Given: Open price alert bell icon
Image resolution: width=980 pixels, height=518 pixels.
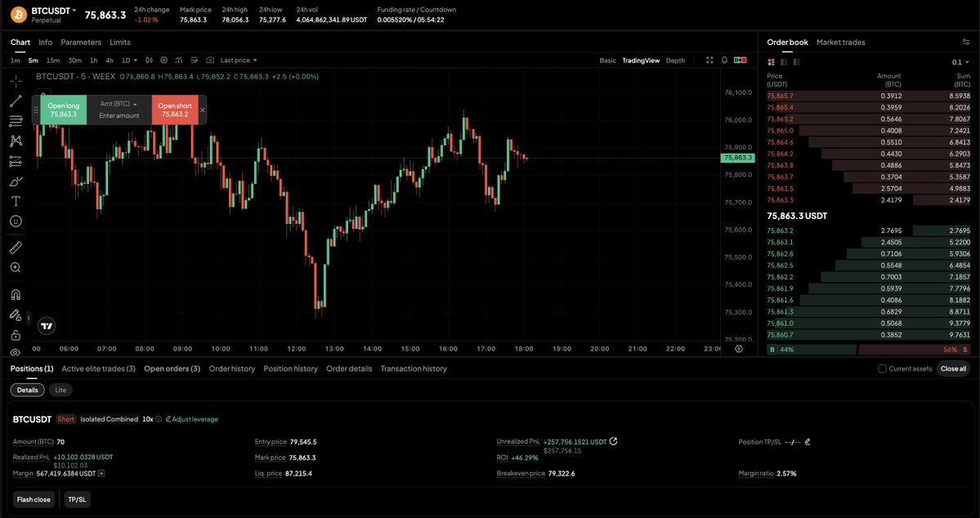Looking at the screenshot, I should click(724, 60).
